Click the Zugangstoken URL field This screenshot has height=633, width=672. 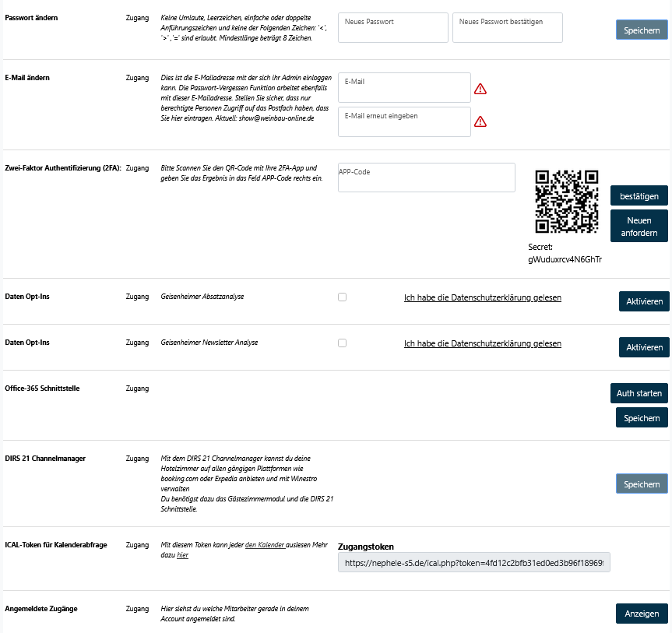point(473,562)
